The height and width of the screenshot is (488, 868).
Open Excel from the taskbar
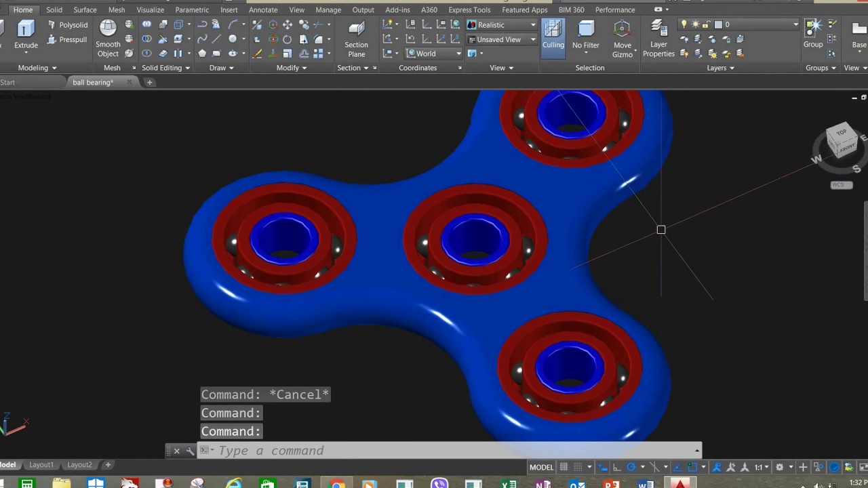click(509, 483)
